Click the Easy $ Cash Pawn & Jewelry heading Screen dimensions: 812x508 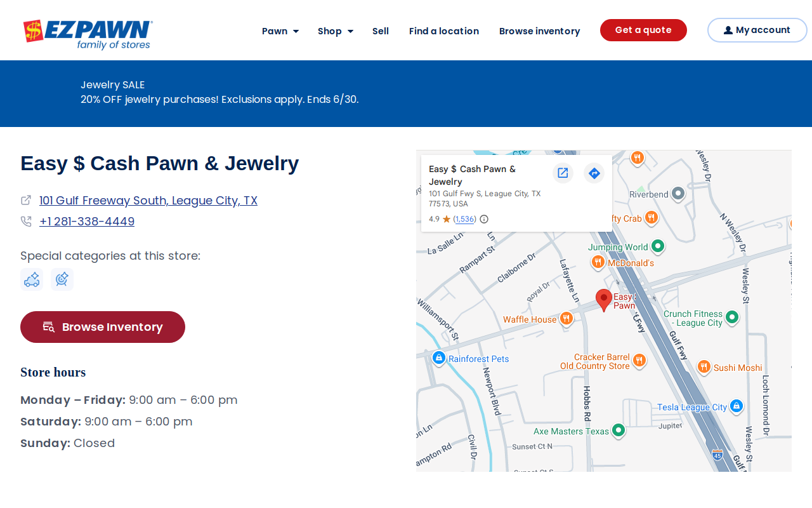click(x=159, y=163)
